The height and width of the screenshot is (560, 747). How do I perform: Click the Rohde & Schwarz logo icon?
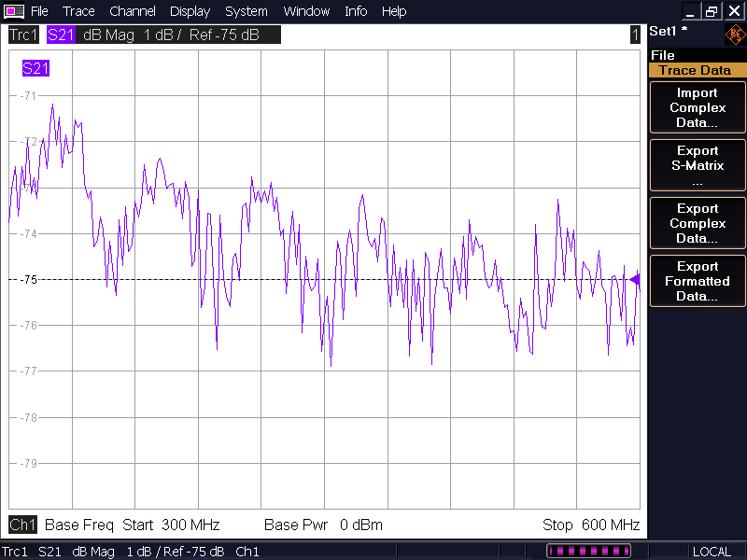[735, 35]
